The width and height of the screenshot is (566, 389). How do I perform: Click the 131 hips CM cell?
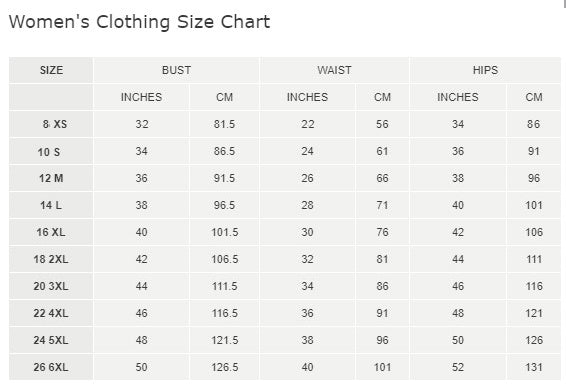coord(534,367)
